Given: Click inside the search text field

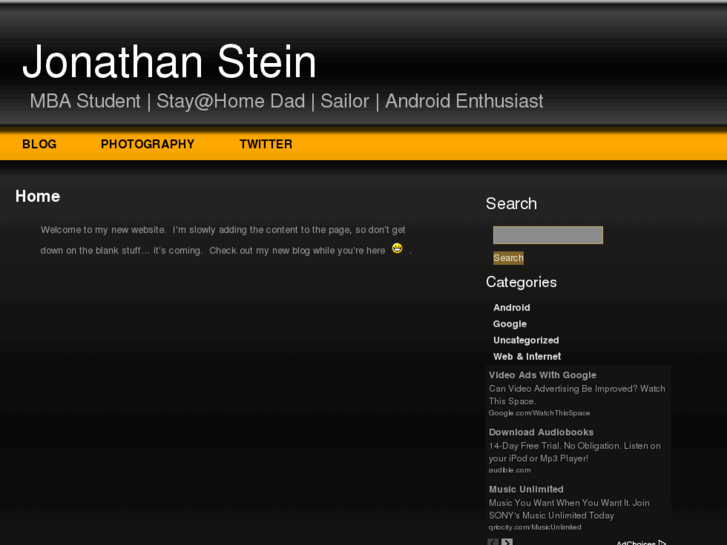Looking at the screenshot, I should (548, 235).
